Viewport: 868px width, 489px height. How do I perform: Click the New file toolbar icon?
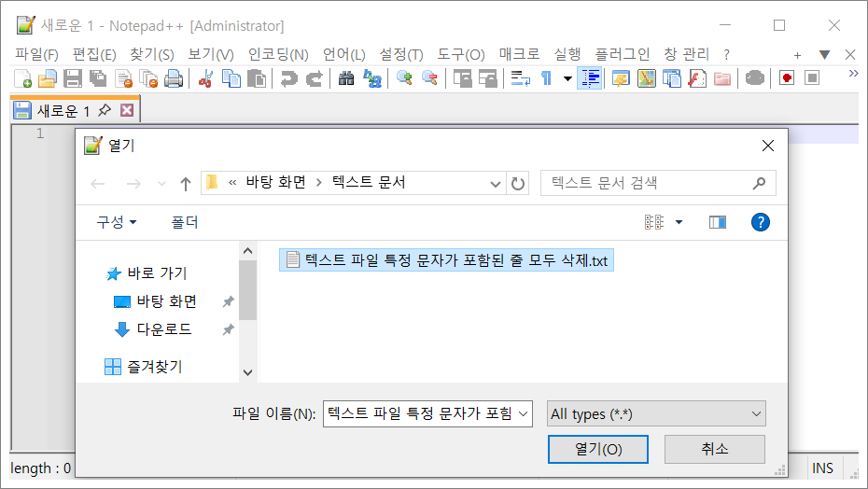tap(22, 78)
